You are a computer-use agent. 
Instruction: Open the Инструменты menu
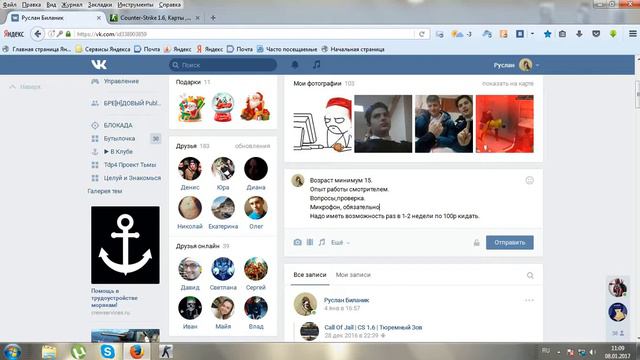coord(135,5)
